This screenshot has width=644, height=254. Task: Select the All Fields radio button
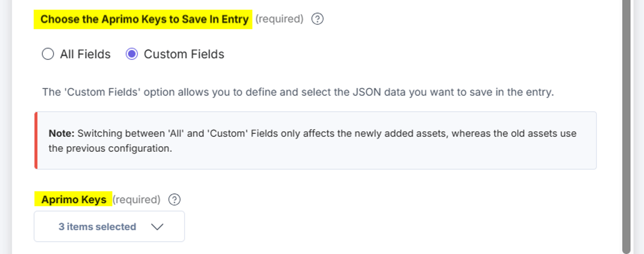48,54
